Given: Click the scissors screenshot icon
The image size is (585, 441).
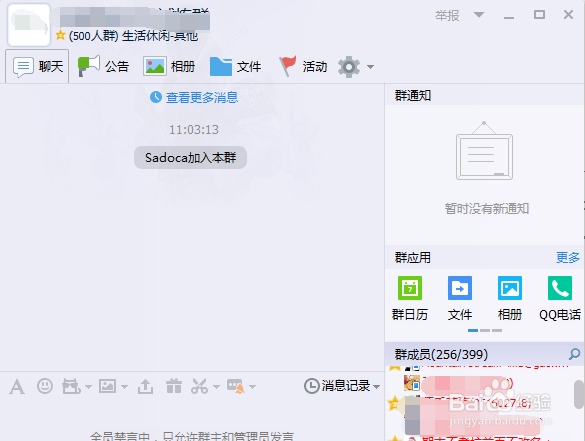Looking at the screenshot, I should pos(199,386).
